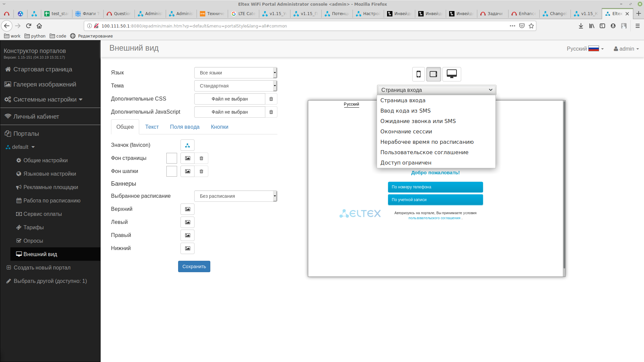Switch preview to tablet view
The width and height of the screenshot is (644, 362).
[x=433, y=74]
